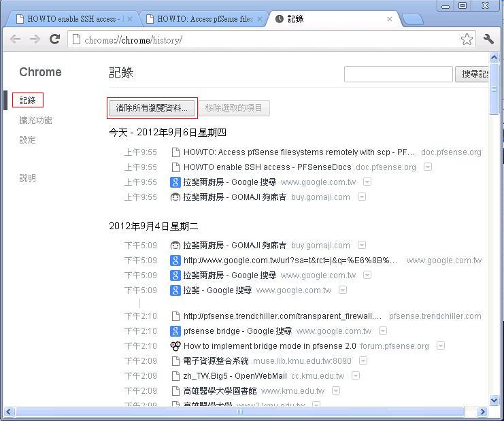
Task: Click page icon of OpenWebMail entry
Action: 175,376
